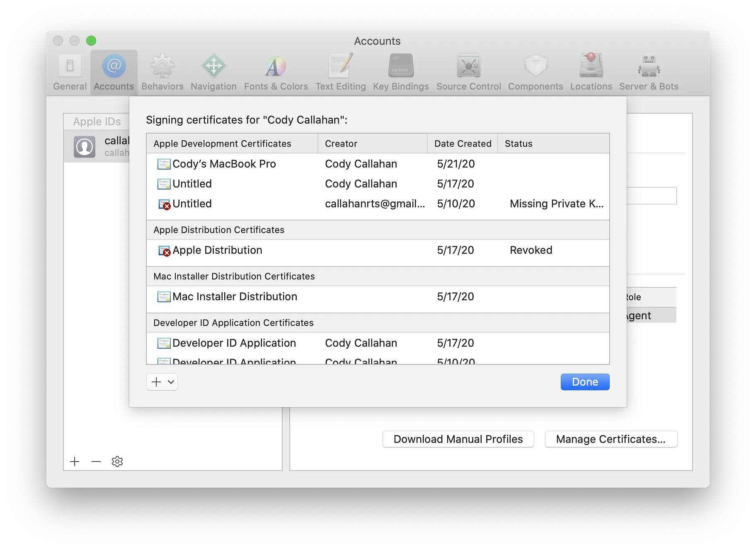Open the Locations preferences icon
This screenshot has width=756, height=549.
pos(591,72)
